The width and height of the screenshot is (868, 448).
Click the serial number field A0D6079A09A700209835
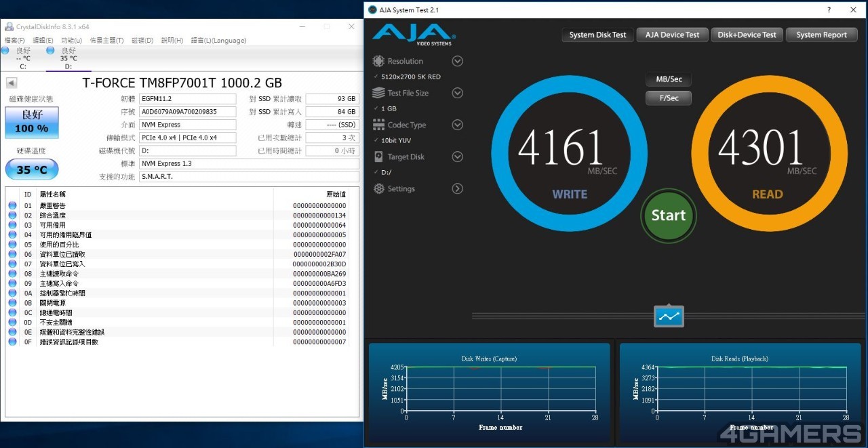click(x=187, y=112)
